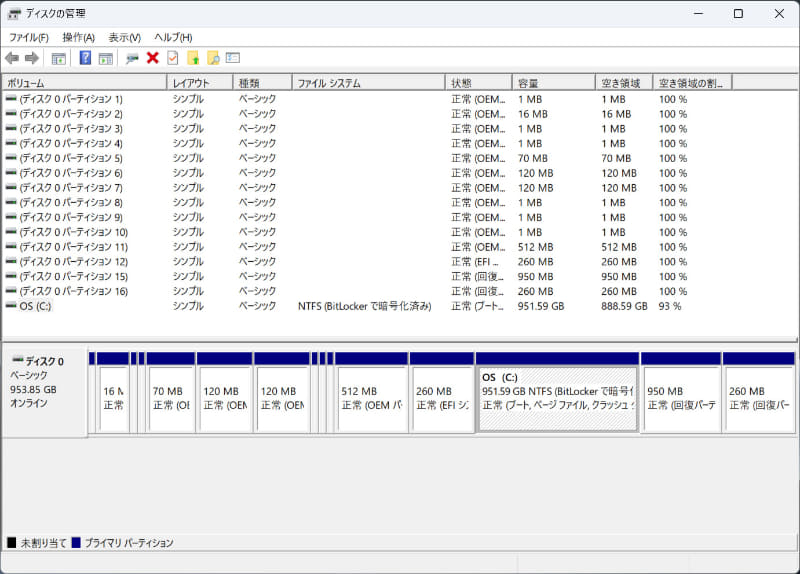Click the ディスク 0 disk header panel

click(44, 393)
